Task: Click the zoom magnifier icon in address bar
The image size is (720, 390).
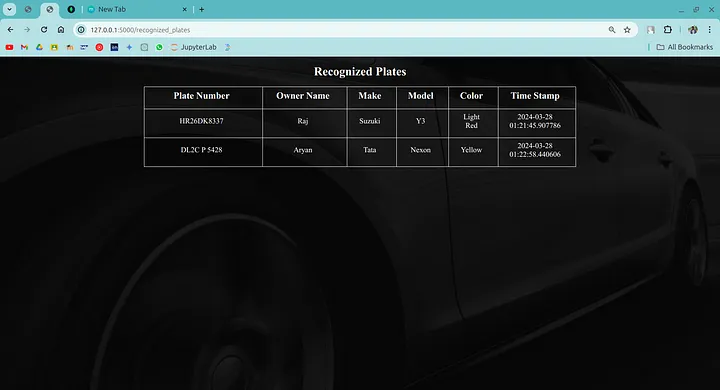Action: coord(612,30)
